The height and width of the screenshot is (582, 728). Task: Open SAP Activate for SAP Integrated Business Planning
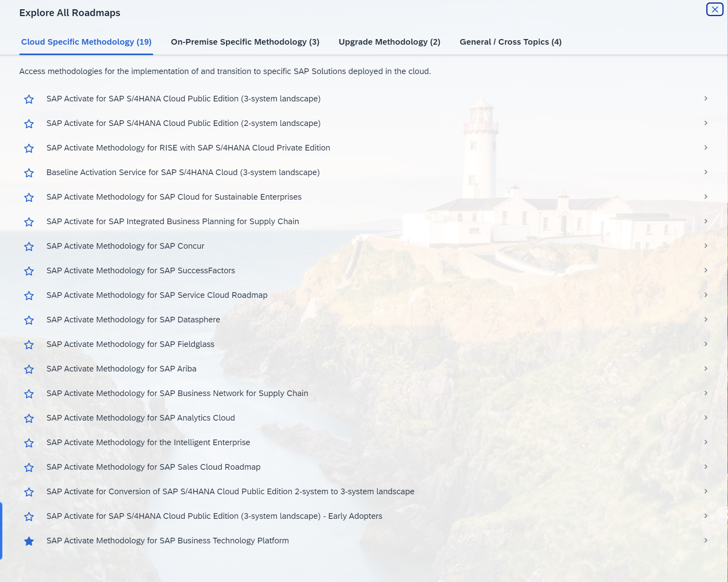click(173, 221)
